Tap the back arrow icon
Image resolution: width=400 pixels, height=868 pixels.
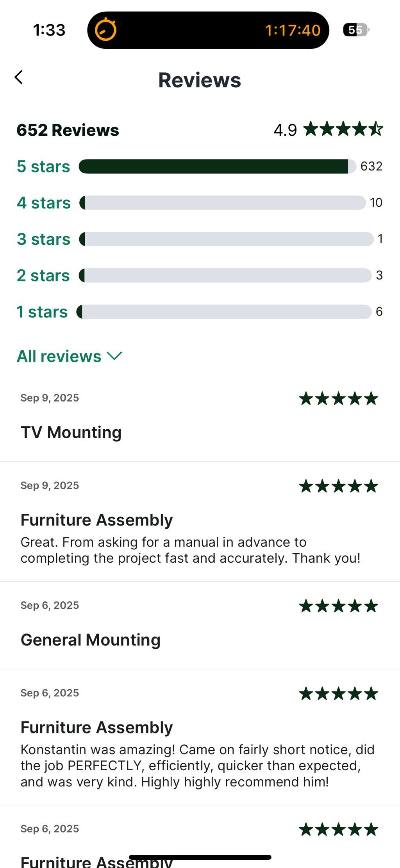click(x=19, y=77)
